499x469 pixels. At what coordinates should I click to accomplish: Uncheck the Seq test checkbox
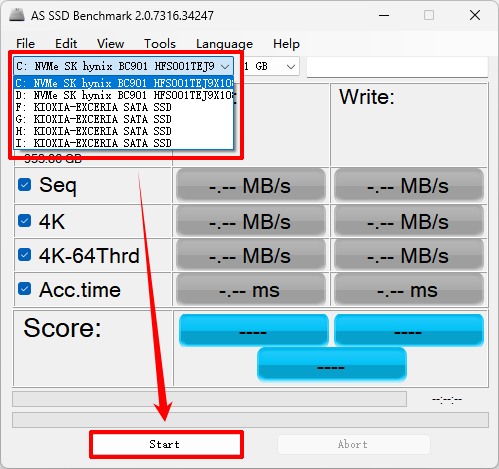pos(25,185)
